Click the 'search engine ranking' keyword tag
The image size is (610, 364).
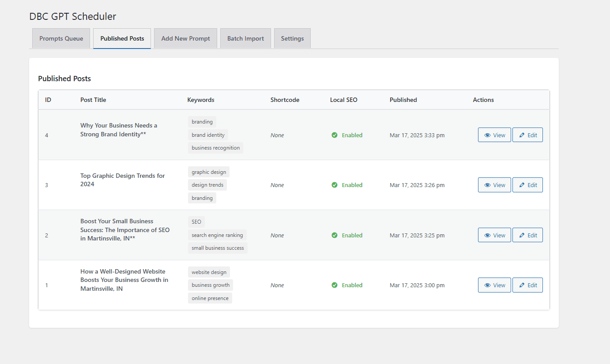tap(217, 235)
